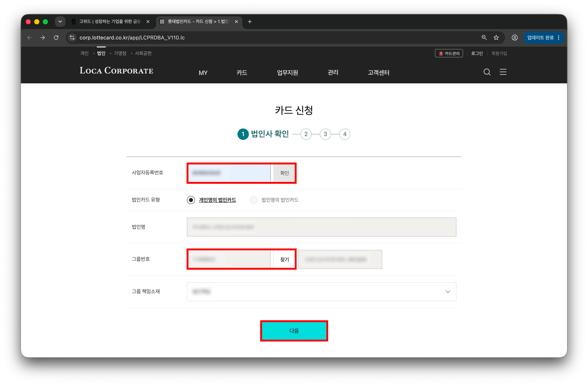
Task: Select the 롯데법인카드 카드 신청 tab
Action: point(199,22)
